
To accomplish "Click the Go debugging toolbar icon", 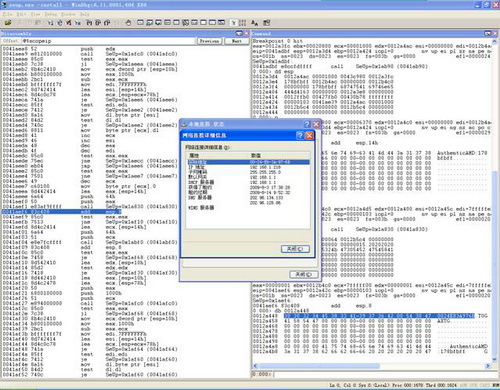I will (50, 23).
